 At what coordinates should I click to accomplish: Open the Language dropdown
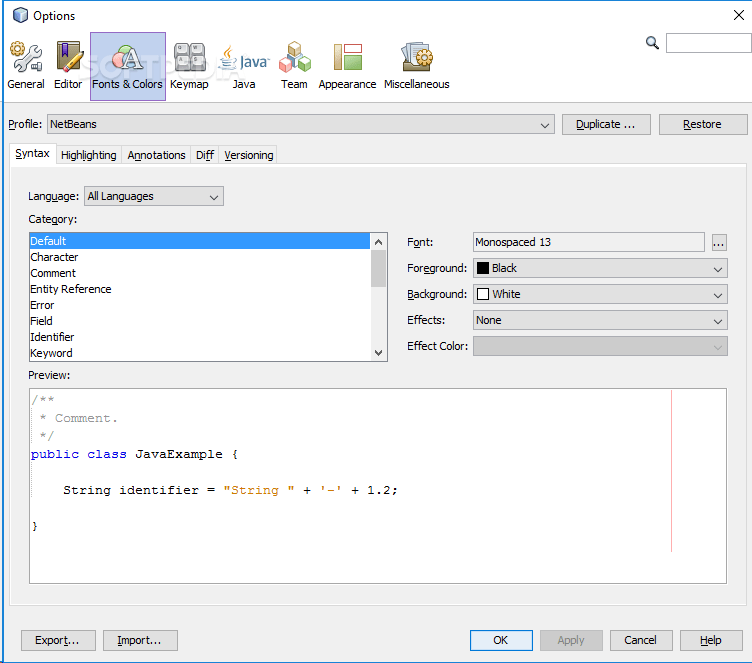click(x=153, y=196)
